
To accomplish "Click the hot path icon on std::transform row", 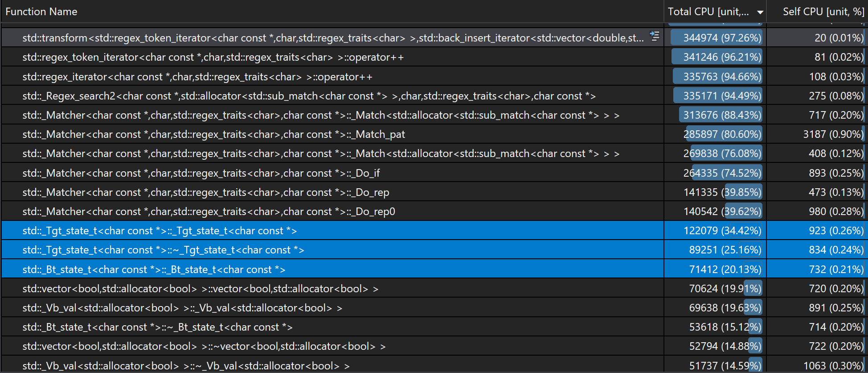I will point(654,37).
